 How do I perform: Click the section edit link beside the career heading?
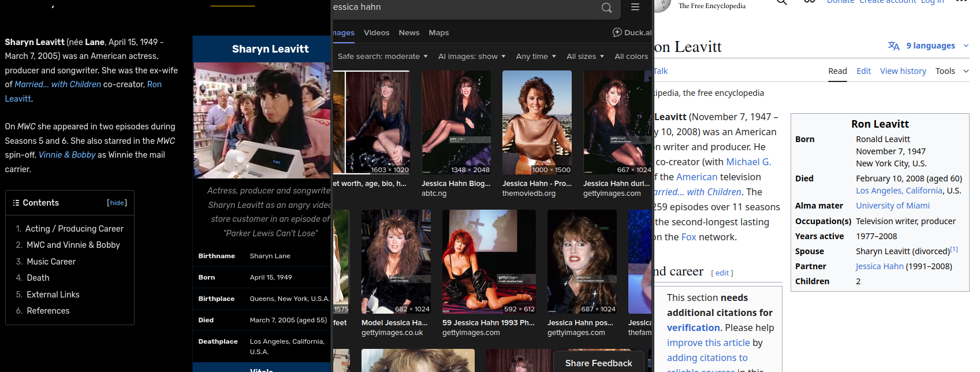(x=722, y=273)
